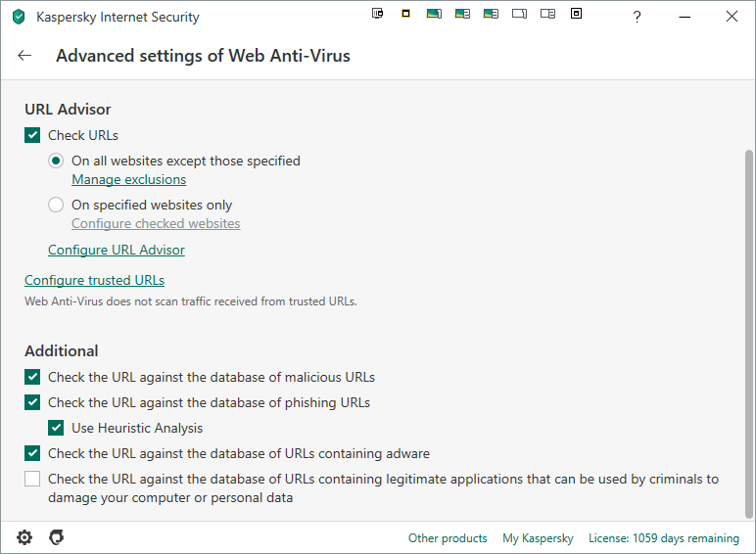Screen dimensions: 756x554
Task: Select On all websites except those specified
Action: (56, 161)
